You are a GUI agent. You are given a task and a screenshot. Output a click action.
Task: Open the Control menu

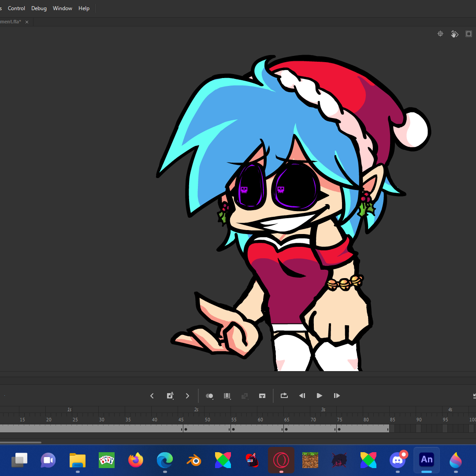click(16, 8)
